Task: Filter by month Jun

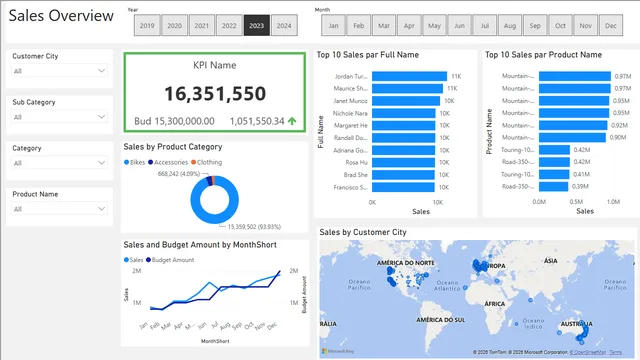Action: click(x=460, y=25)
